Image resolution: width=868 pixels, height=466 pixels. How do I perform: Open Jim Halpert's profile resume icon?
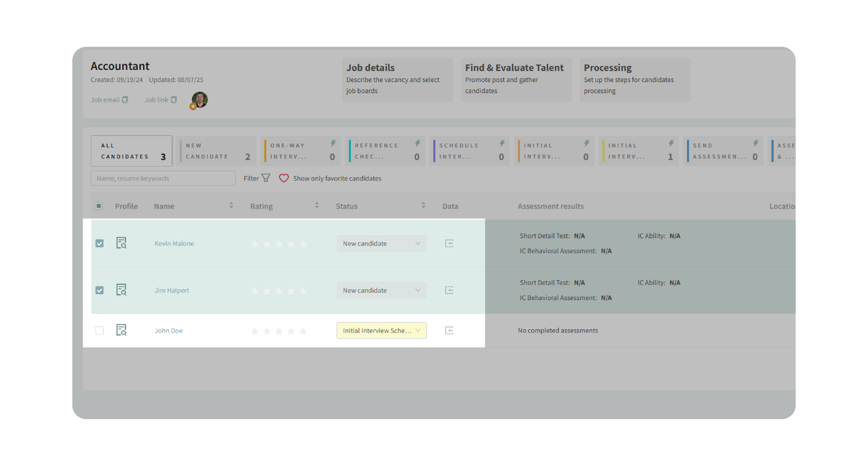coord(121,290)
